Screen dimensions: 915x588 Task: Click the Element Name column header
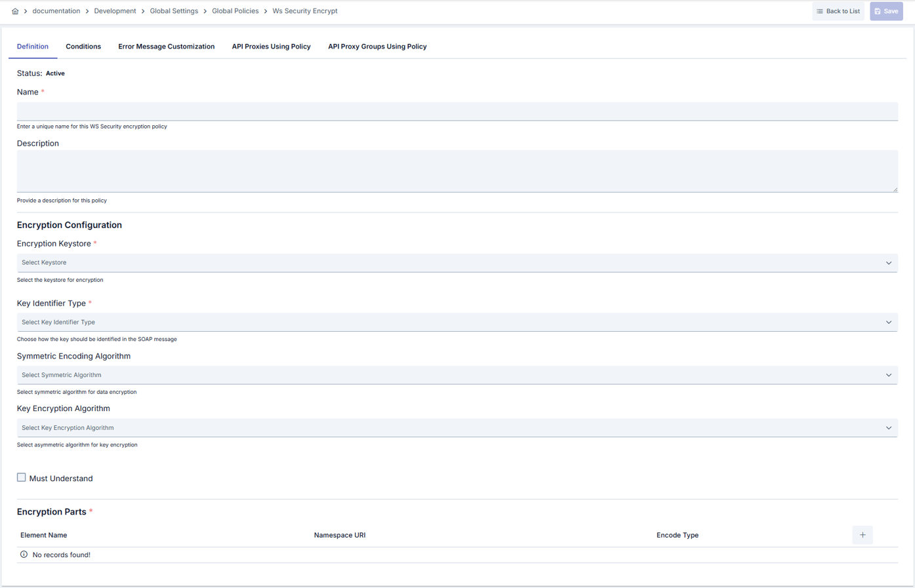coord(43,536)
